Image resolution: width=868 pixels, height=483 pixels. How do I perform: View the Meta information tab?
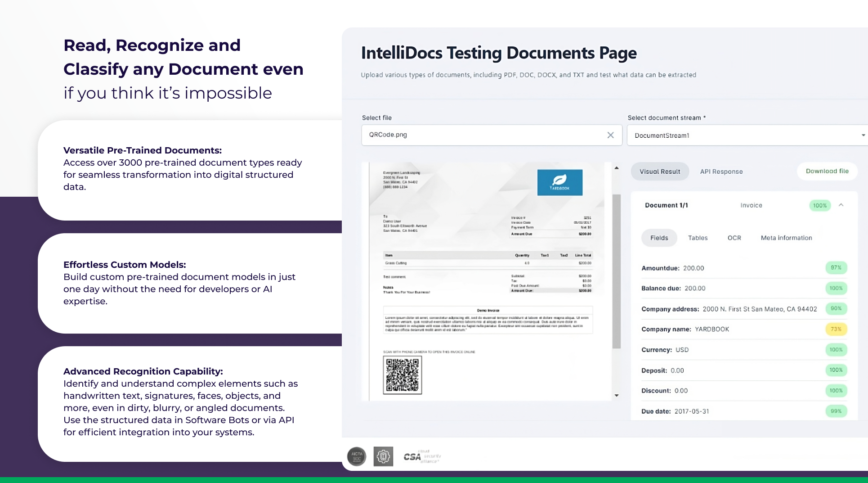click(786, 238)
